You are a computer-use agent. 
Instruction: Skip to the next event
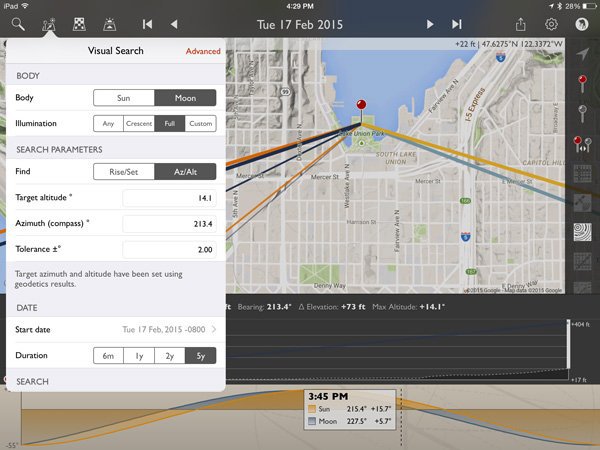457,24
